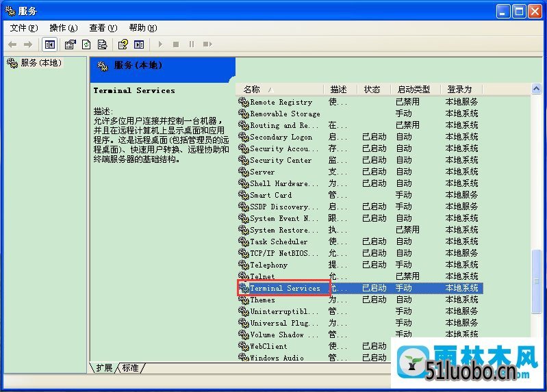
Task: Click the gear icon of Security Center
Action: [x=244, y=161]
